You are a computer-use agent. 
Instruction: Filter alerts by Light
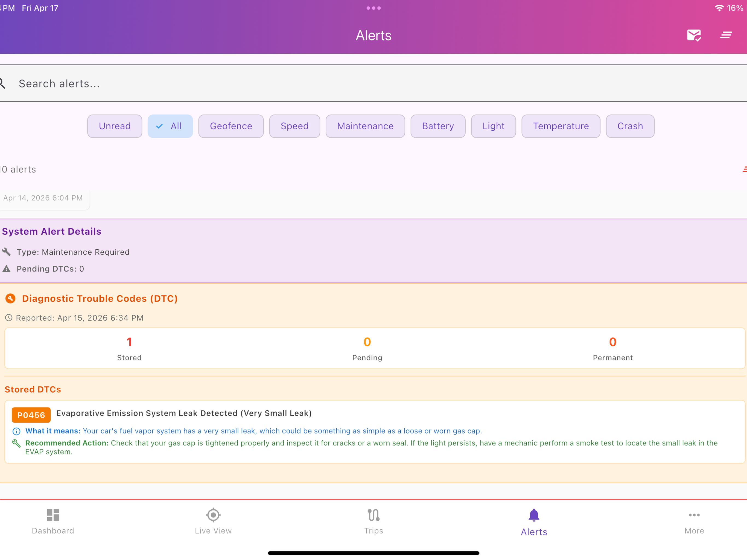[493, 126]
